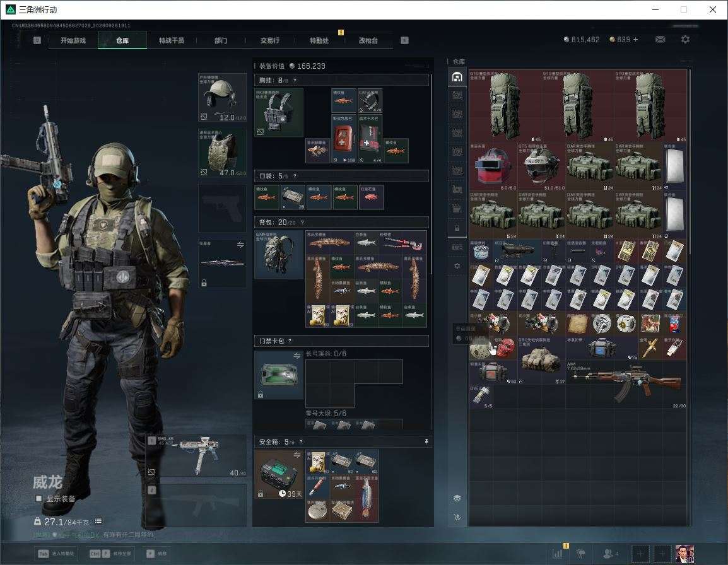Click the Ctrl F 转移全部 shortcut button
The width and height of the screenshot is (728, 565).
110,554
